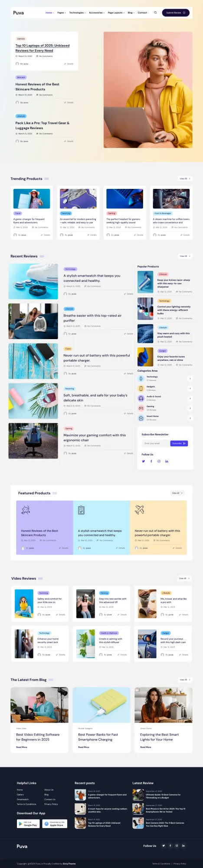The height and width of the screenshot is (868, 203).
Task: Open Google Play download badge
Action: [28, 823]
